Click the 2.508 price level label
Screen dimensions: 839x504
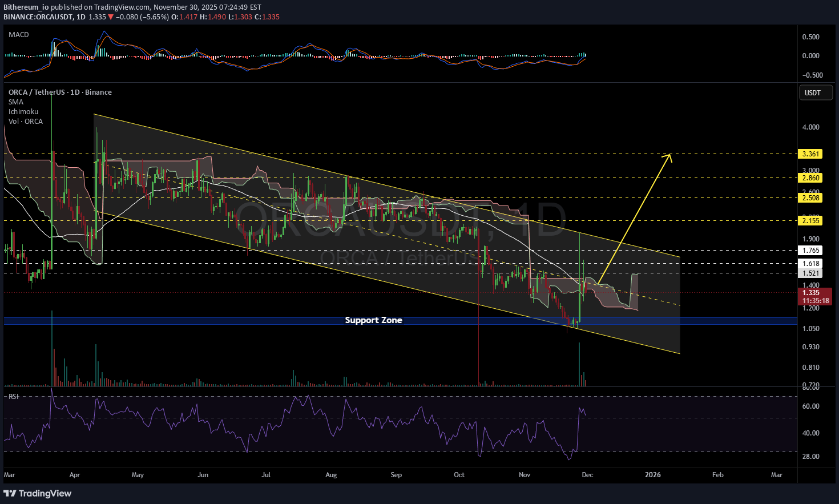click(810, 198)
